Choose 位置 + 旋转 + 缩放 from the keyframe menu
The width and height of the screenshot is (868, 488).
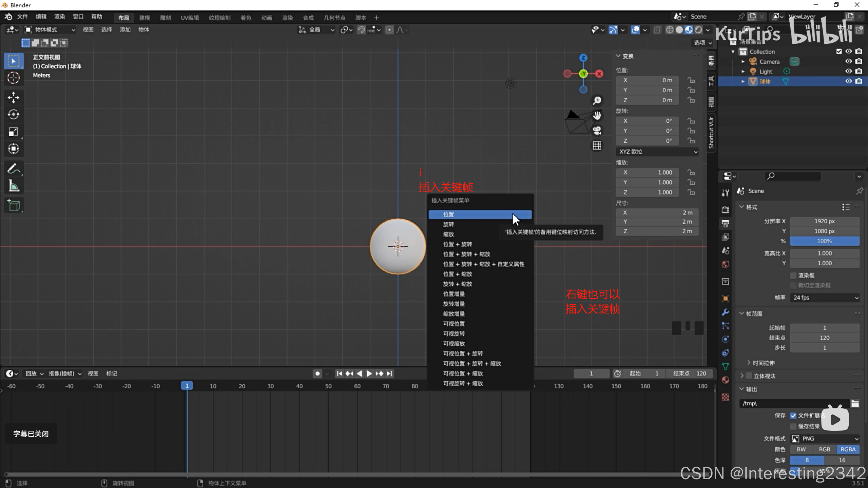466,254
